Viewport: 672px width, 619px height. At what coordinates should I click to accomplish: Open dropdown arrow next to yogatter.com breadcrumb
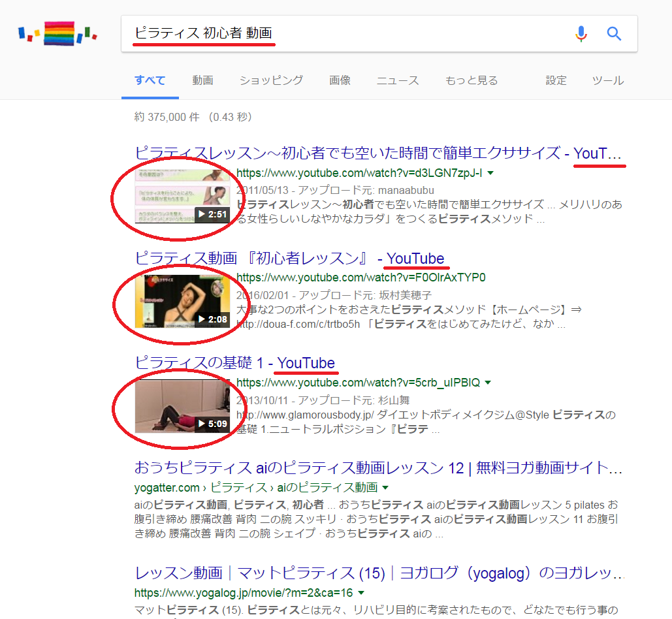(385, 488)
